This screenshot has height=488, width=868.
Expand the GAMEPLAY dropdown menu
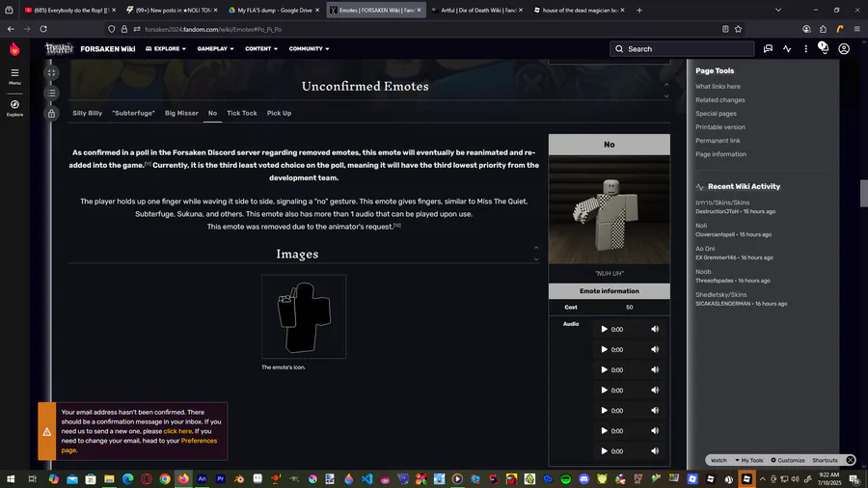tap(215, 48)
